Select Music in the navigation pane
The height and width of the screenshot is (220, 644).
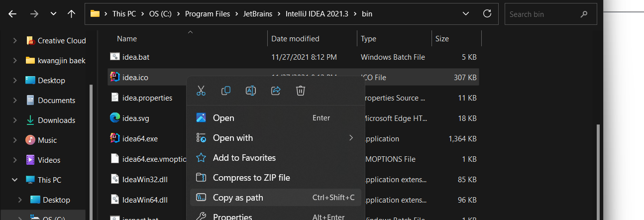point(47,140)
